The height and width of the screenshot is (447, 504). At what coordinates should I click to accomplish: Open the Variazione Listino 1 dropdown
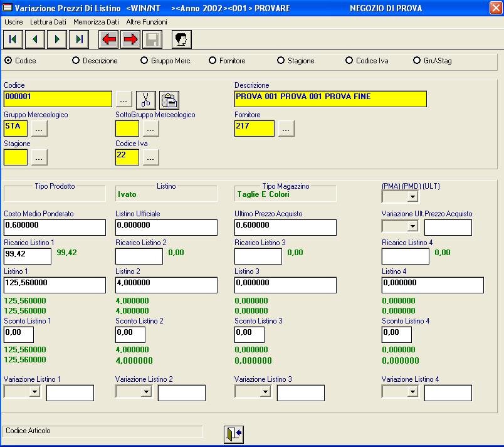(x=34, y=392)
